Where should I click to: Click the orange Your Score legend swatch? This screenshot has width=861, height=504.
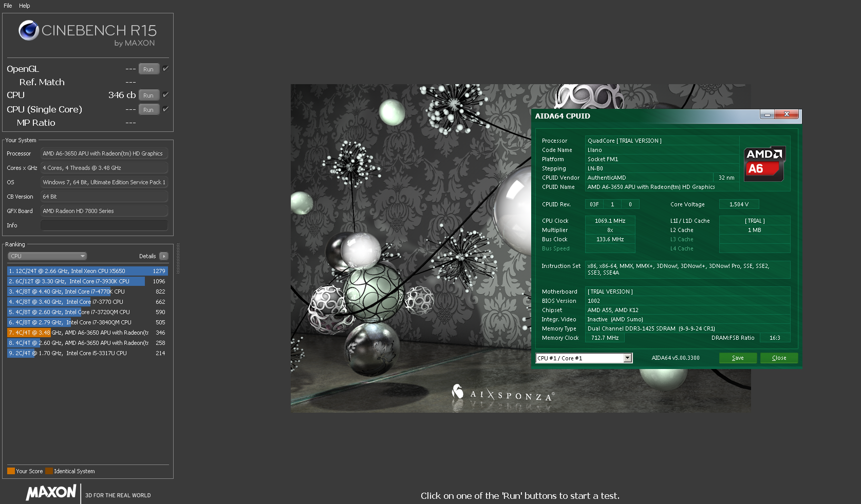11,471
